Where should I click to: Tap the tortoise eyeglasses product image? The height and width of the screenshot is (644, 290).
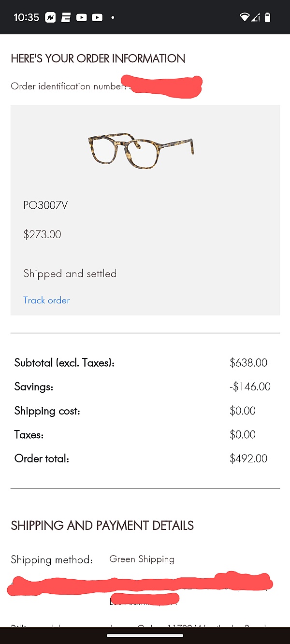click(141, 151)
